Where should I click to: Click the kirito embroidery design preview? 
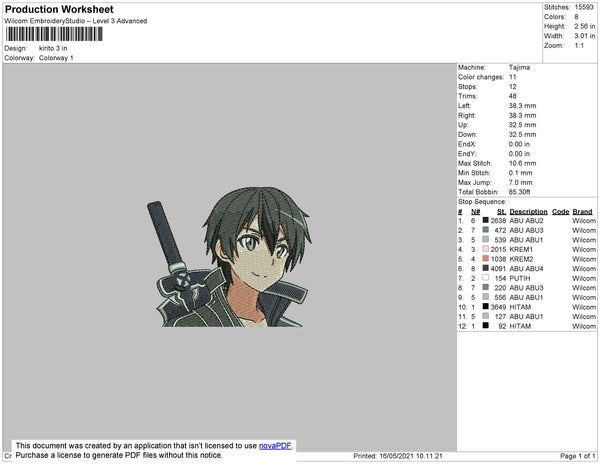(230, 257)
